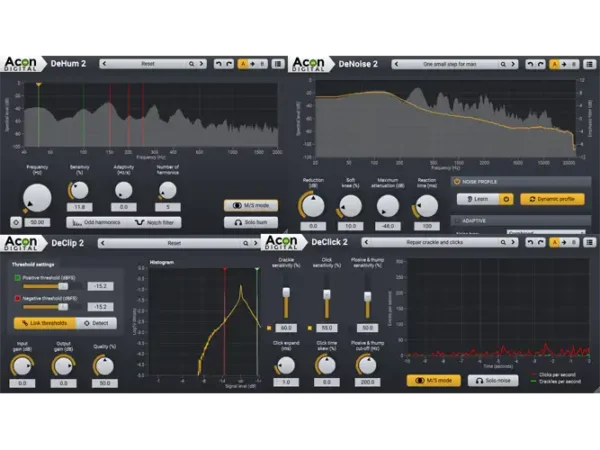This screenshot has height=450, width=600.
Task: Click the frequency detect icon beside 50.00
Action: pos(16,222)
